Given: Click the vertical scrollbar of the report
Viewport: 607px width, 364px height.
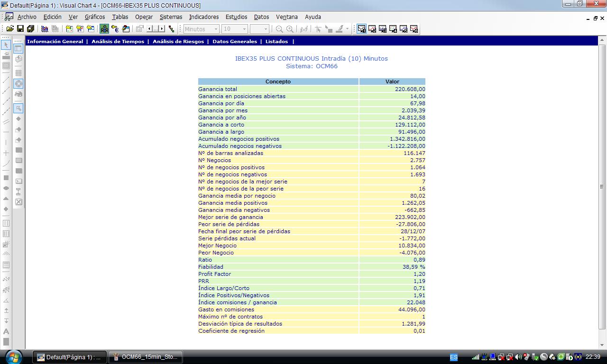Looking at the screenshot, I should click(602, 186).
